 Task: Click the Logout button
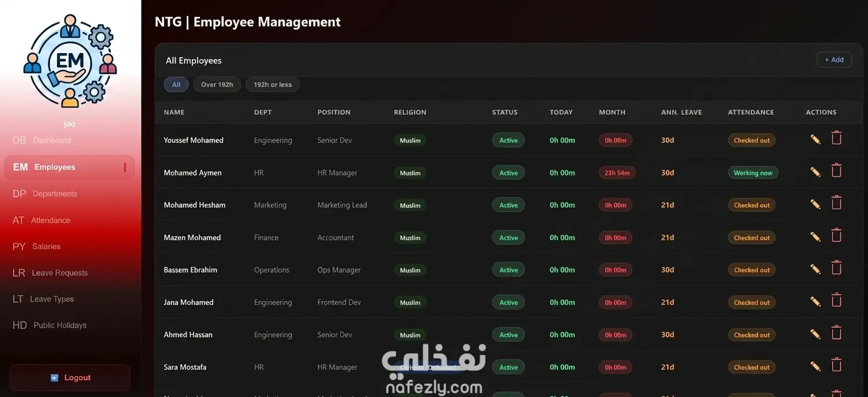point(70,378)
